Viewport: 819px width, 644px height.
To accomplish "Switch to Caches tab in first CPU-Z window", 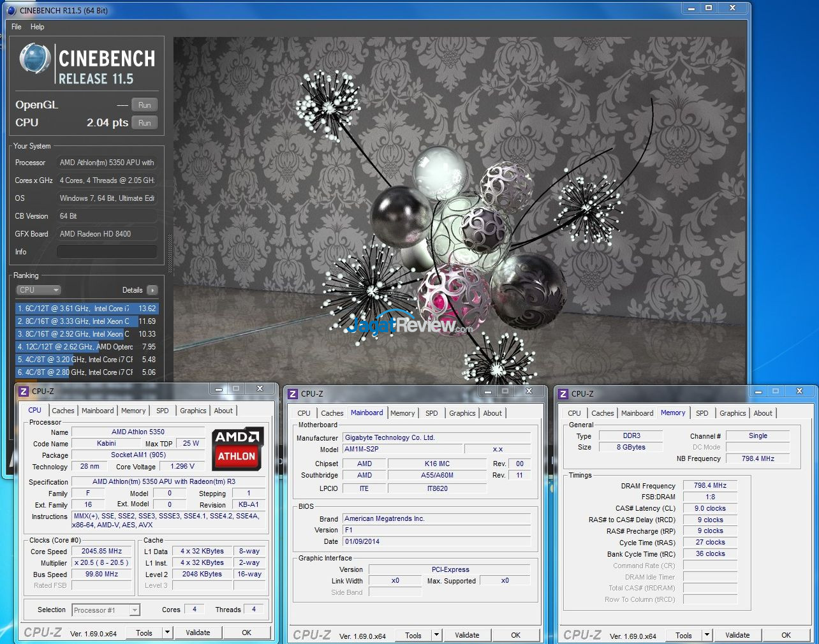I will coord(63,411).
